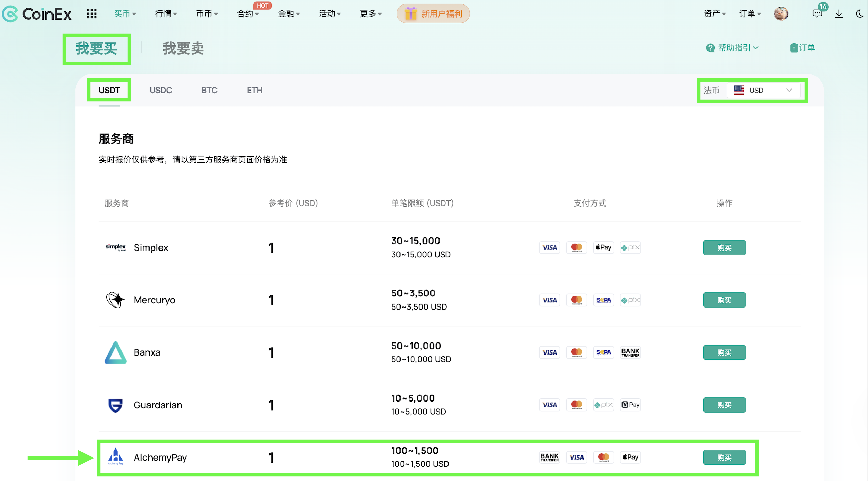Click the Pix icon in Guardarian row
The width and height of the screenshot is (868, 481).
click(x=604, y=405)
